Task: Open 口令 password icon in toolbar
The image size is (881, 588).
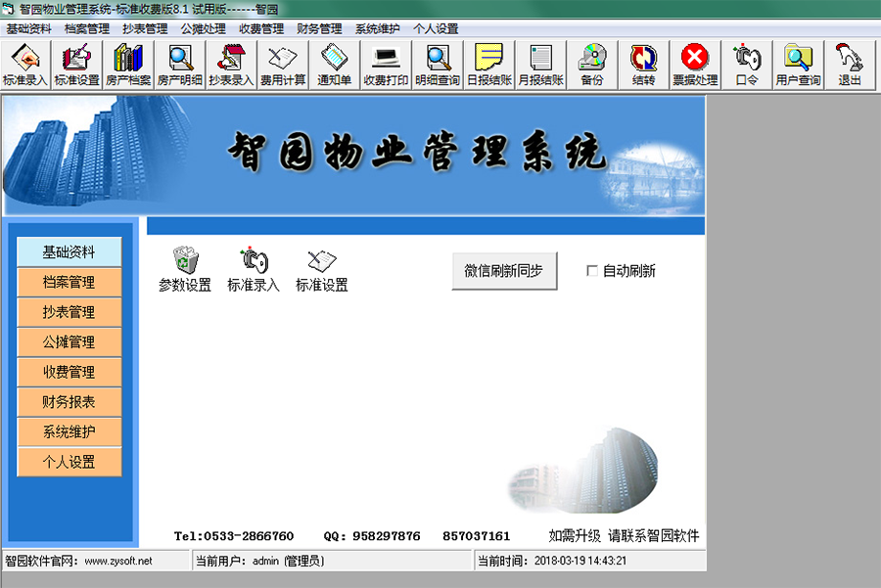Action: [x=747, y=66]
